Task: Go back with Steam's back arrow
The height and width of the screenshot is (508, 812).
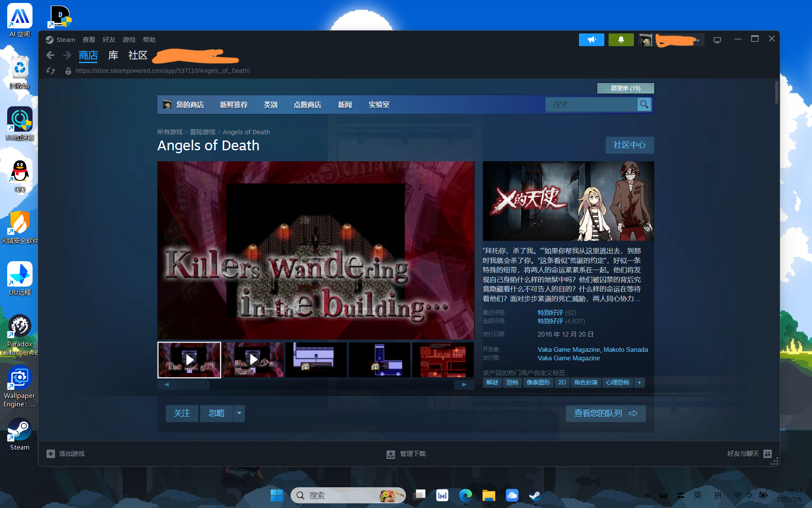Action: (50, 55)
